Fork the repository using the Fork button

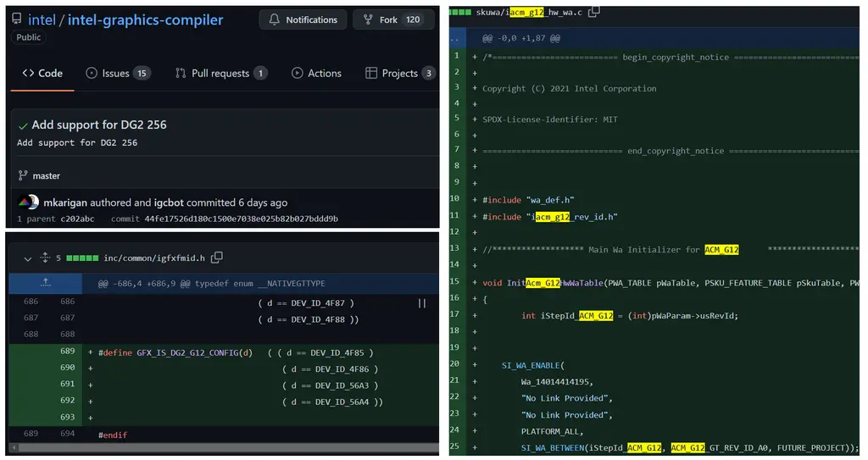tap(379, 19)
